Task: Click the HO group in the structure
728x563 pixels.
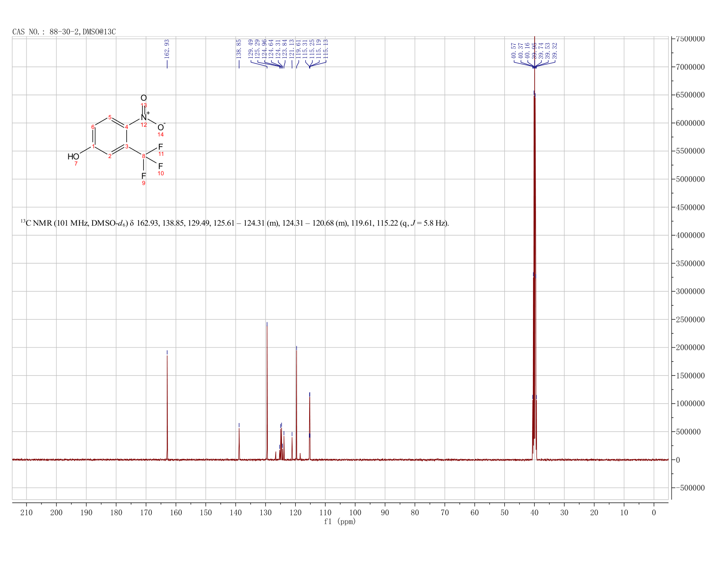Action: [73, 157]
